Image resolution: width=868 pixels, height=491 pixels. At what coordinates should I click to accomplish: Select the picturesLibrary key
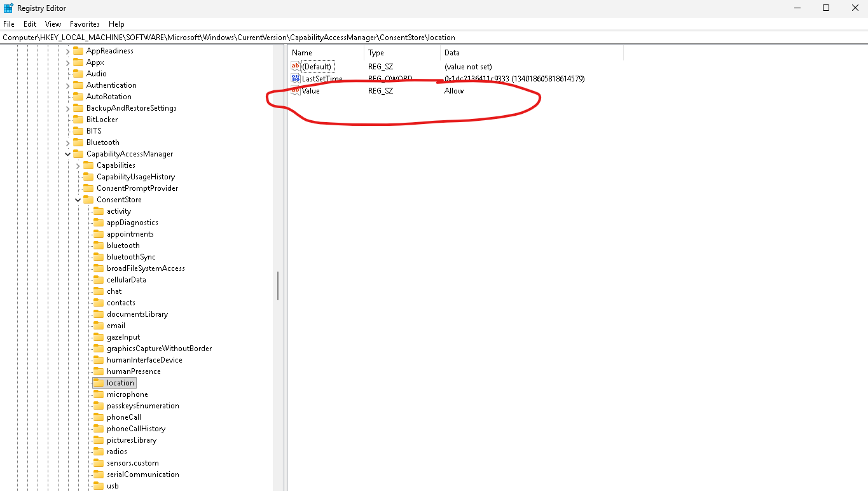pyautogui.click(x=132, y=440)
